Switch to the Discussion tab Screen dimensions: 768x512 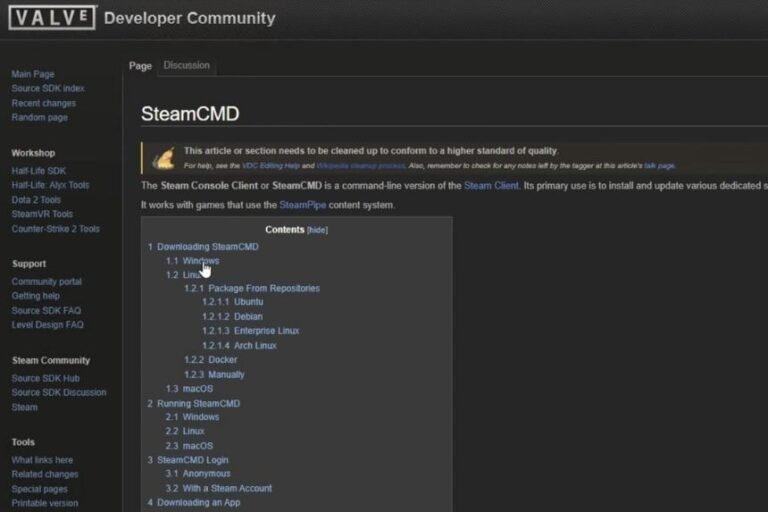[186, 65]
